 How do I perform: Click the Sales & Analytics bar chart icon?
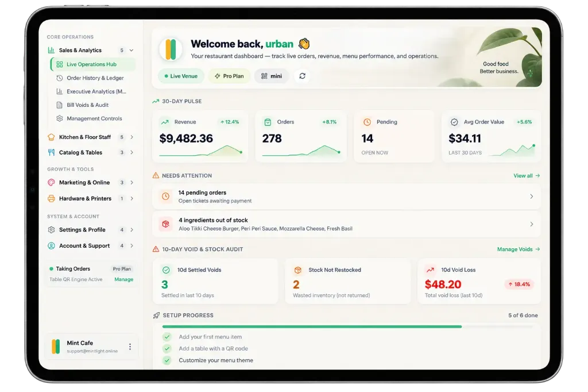click(x=51, y=50)
